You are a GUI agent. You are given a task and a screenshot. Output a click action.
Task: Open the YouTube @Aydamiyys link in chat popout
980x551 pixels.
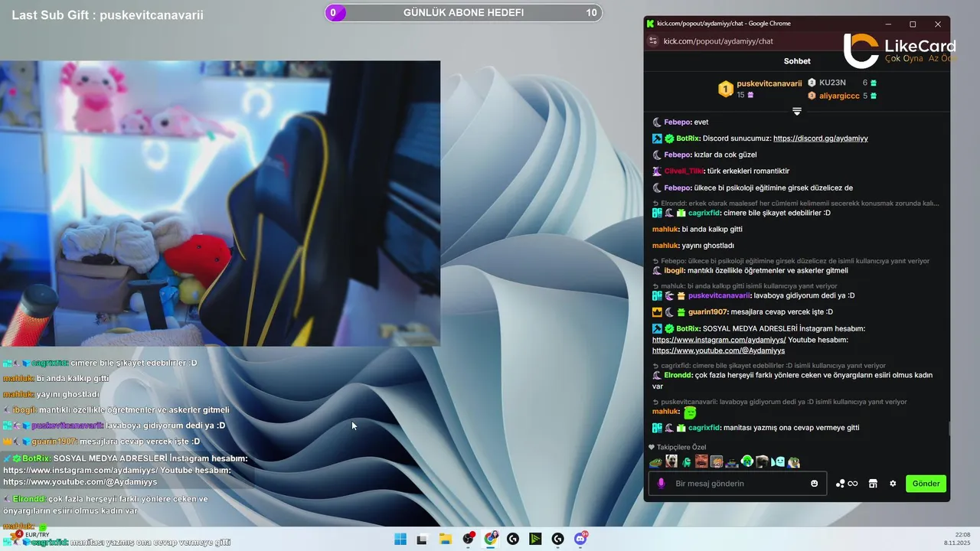click(718, 350)
